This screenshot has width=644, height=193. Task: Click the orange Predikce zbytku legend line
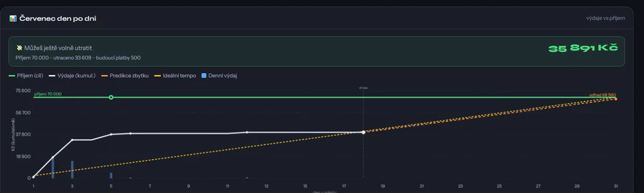pyautogui.click(x=105, y=76)
